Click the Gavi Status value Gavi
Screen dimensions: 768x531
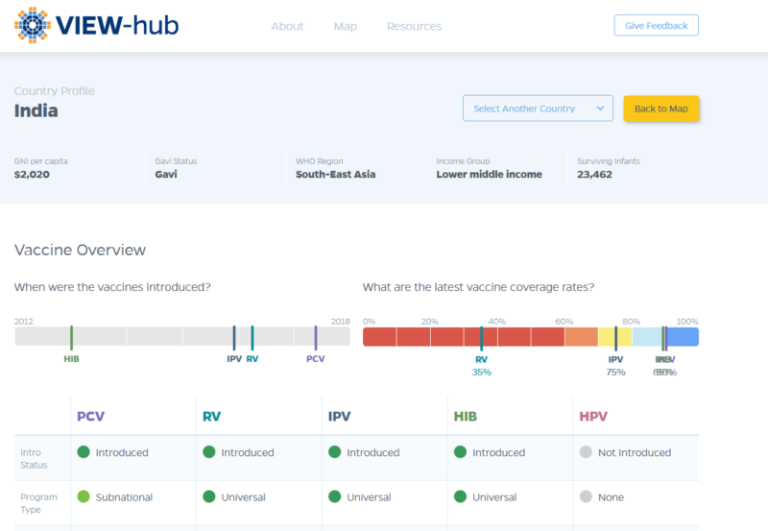click(166, 174)
